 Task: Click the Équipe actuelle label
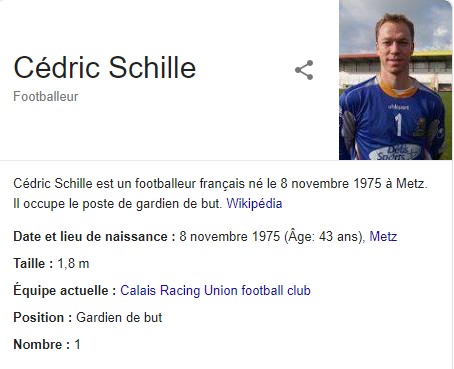click(65, 290)
